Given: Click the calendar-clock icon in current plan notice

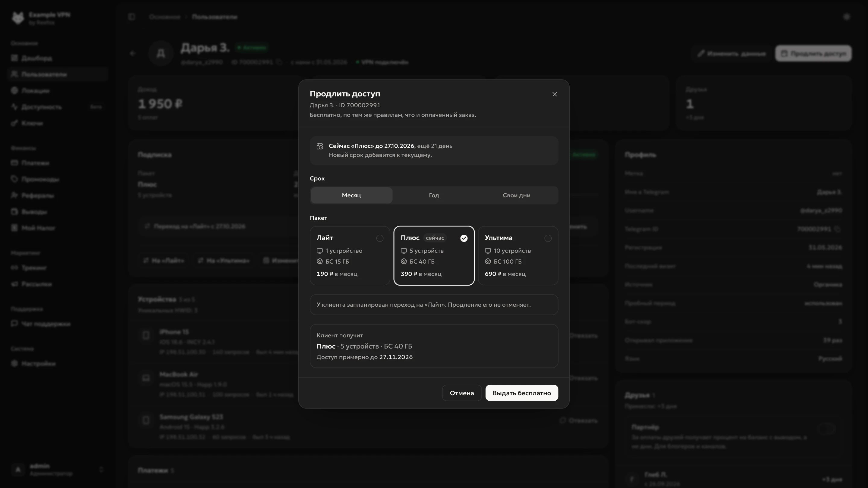Looking at the screenshot, I should point(320,146).
